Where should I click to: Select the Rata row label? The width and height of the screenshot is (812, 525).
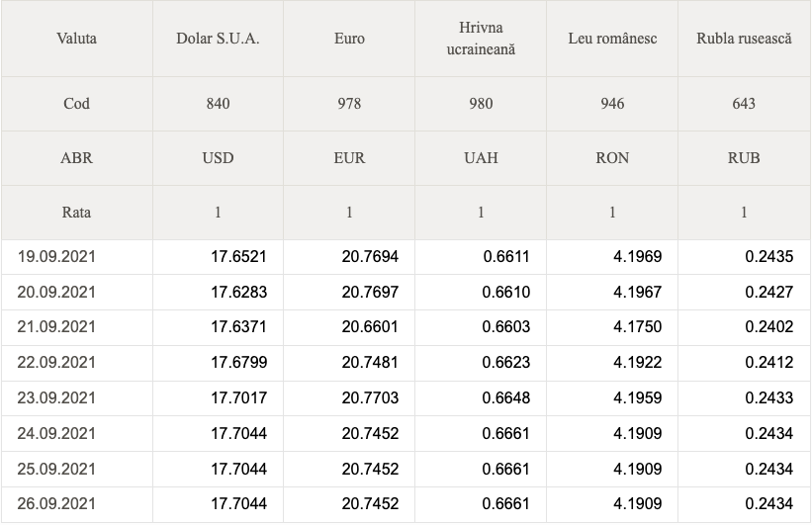(x=76, y=213)
